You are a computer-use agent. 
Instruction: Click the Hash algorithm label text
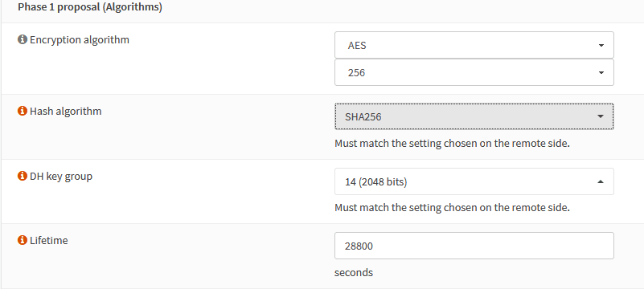(x=66, y=111)
